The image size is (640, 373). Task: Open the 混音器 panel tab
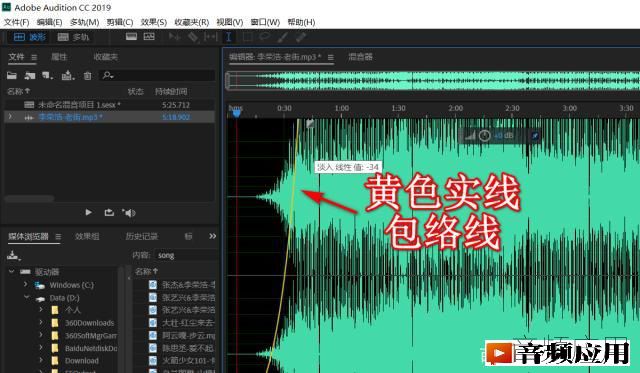[x=360, y=57]
